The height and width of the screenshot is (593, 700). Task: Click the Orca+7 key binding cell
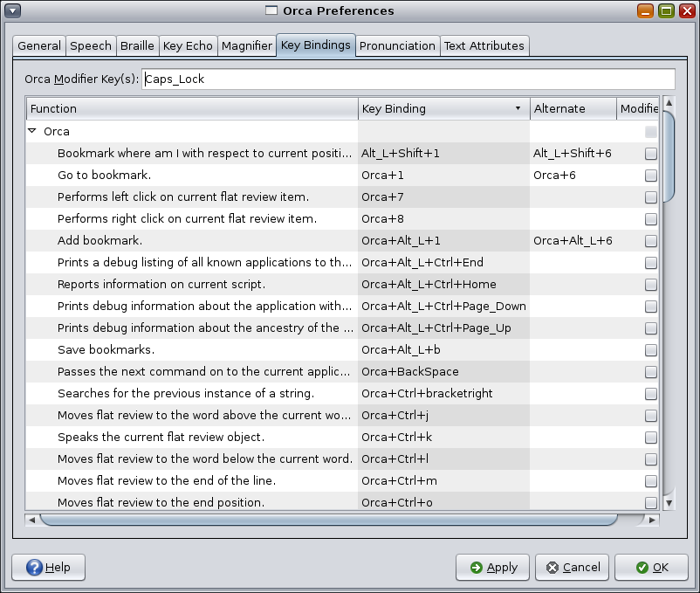(443, 197)
